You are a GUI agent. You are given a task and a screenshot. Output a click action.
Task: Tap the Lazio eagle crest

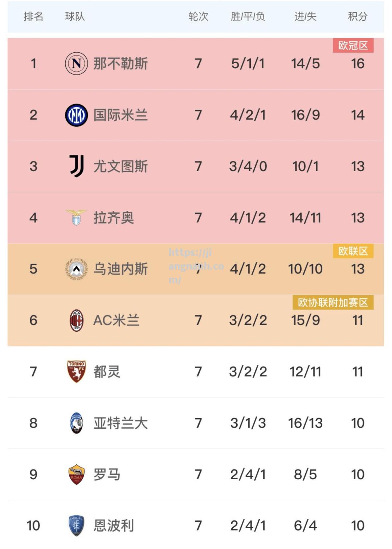76,217
